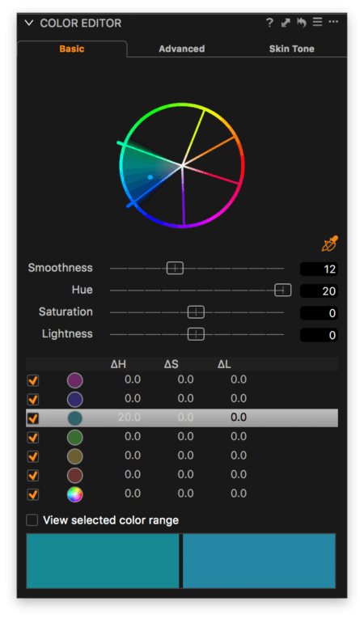Select the teal color swatch
Screen dimensions: 364x619
coord(74,418)
